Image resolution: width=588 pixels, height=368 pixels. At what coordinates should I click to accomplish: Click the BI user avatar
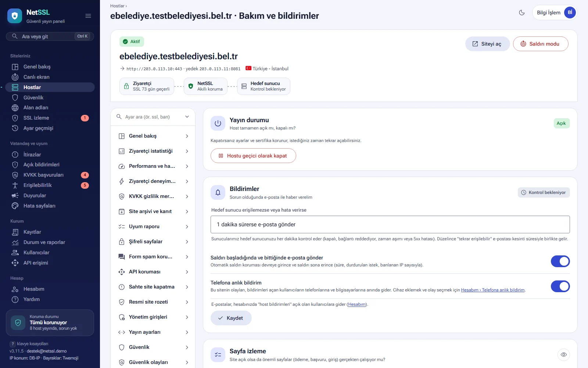coord(570,13)
